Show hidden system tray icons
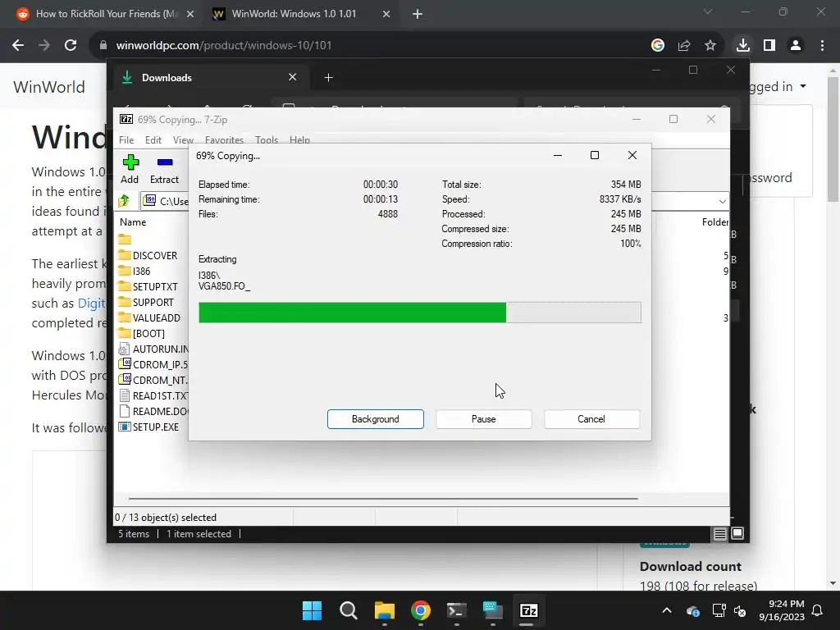 click(x=666, y=610)
